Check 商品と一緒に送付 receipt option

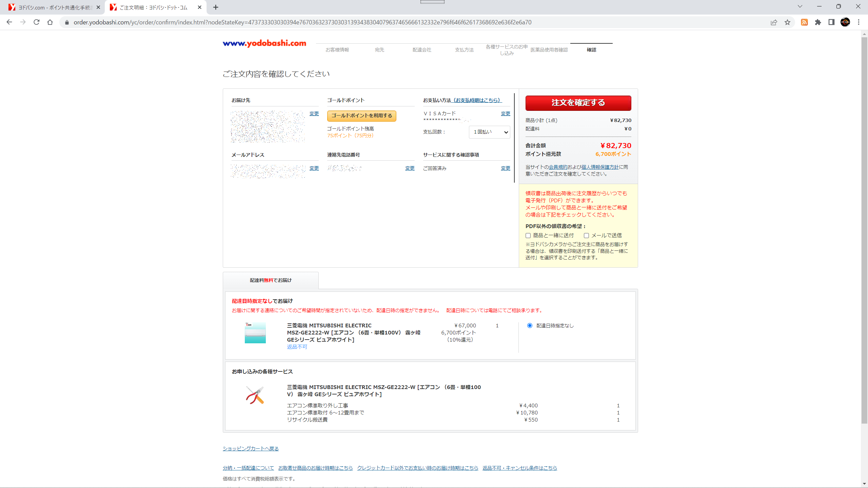528,236
